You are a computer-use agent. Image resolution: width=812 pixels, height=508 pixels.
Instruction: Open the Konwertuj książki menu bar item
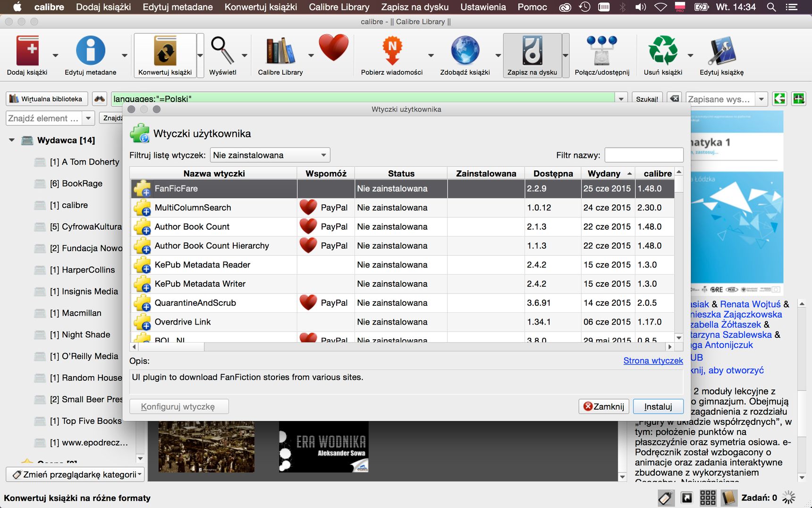coord(261,7)
